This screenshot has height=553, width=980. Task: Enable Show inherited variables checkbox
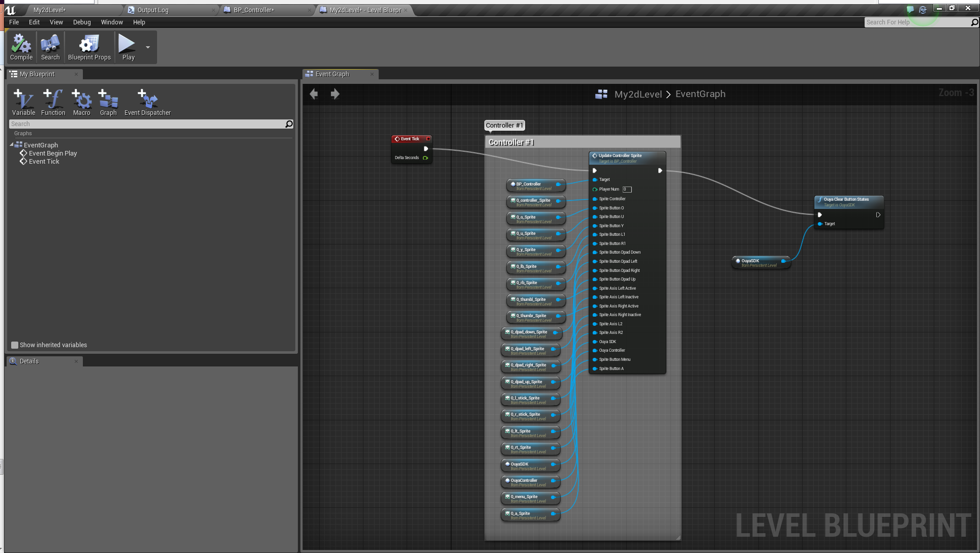click(x=15, y=345)
